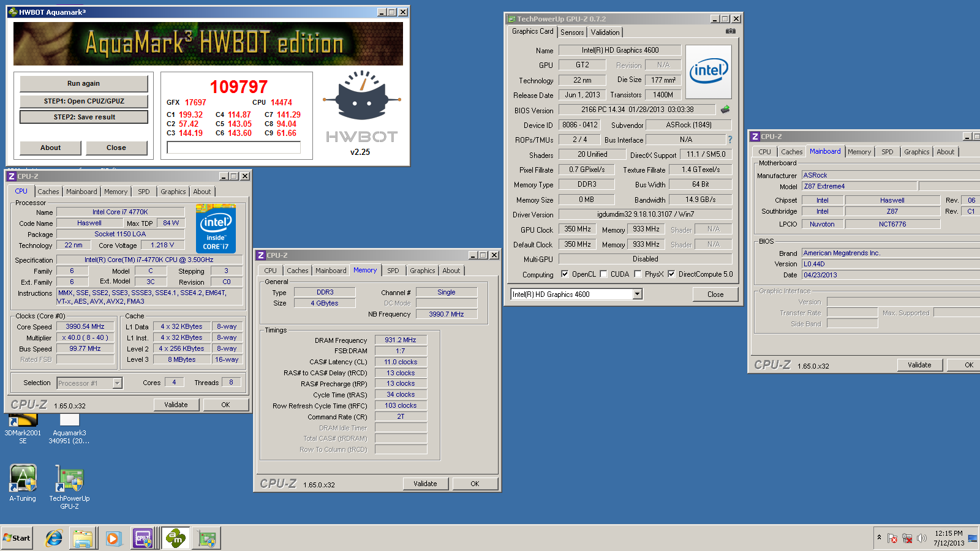
Task: Open About tab in the CPU-Z CPU window
Action: pyautogui.click(x=202, y=192)
